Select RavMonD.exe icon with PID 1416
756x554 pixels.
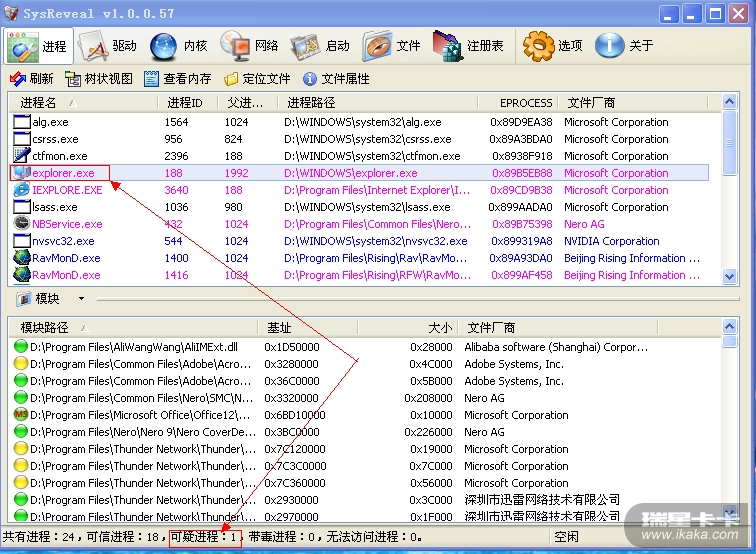click(x=22, y=274)
